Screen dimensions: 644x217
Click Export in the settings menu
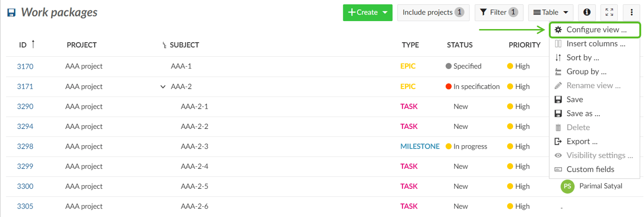(x=582, y=142)
